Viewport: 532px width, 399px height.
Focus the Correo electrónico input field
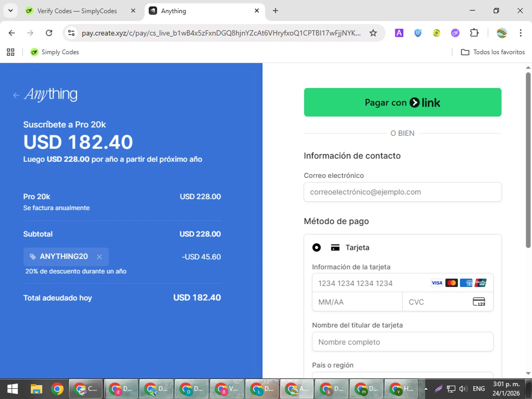click(403, 192)
